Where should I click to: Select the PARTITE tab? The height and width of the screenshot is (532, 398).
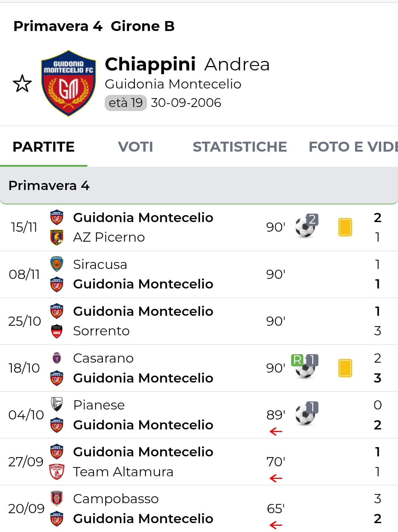43,147
